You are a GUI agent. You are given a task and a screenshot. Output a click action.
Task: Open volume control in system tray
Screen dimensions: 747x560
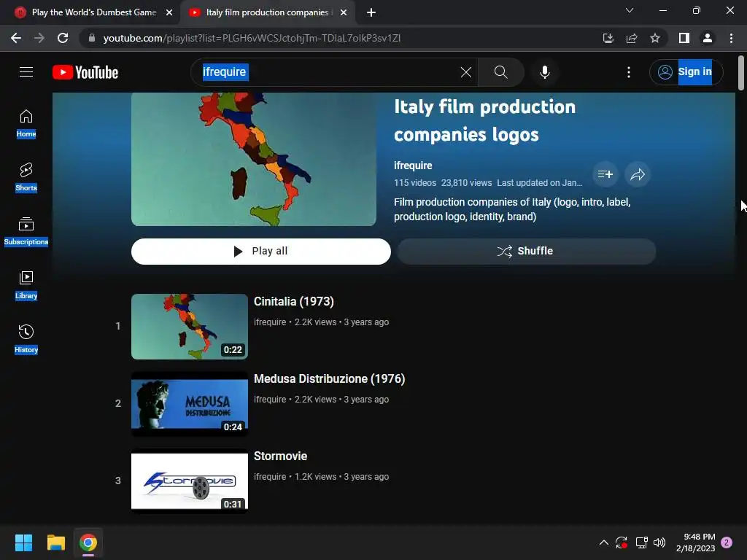point(659,542)
